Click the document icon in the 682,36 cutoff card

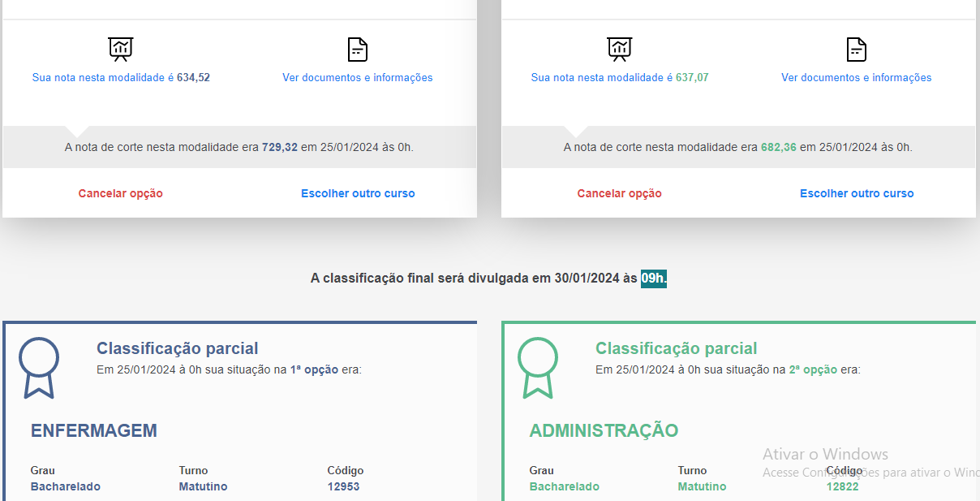[x=857, y=49]
